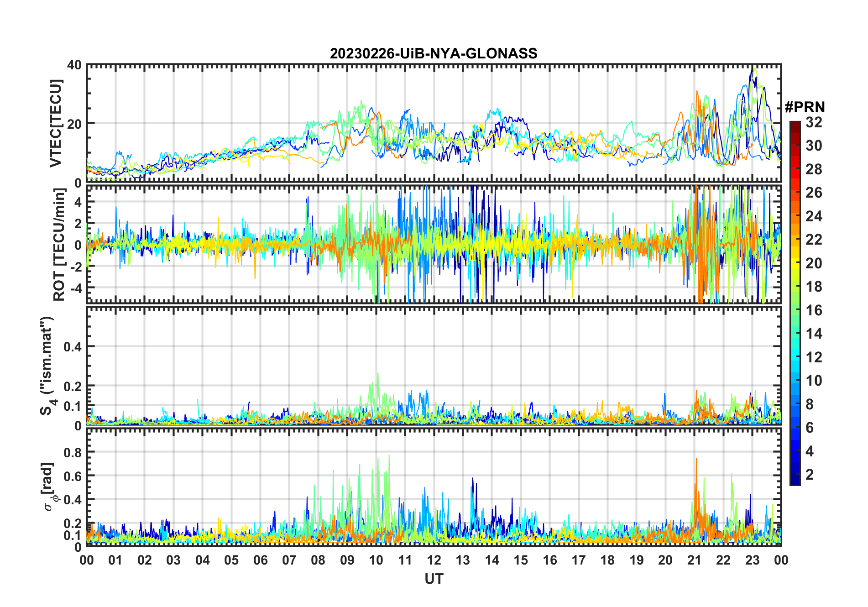
Task: Click S4 y-axis tick 0.4
Action: point(72,347)
